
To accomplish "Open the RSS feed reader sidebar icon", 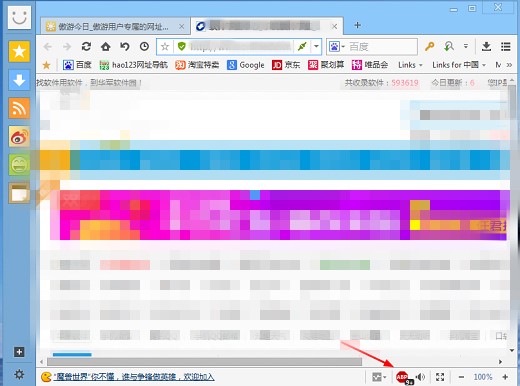I will [19, 108].
